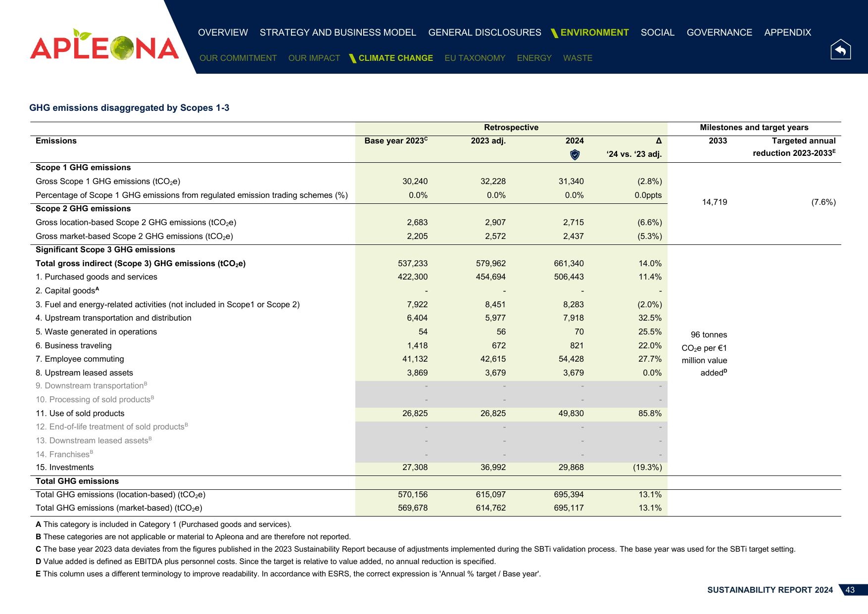Select CLIMATE CHANGE subsection
The width and height of the screenshot is (868, 614).
pyautogui.click(x=395, y=58)
